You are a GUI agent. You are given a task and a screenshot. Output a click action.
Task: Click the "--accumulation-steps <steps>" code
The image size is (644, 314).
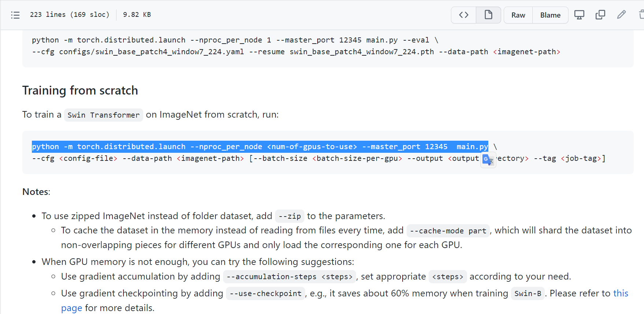point(289,277)
